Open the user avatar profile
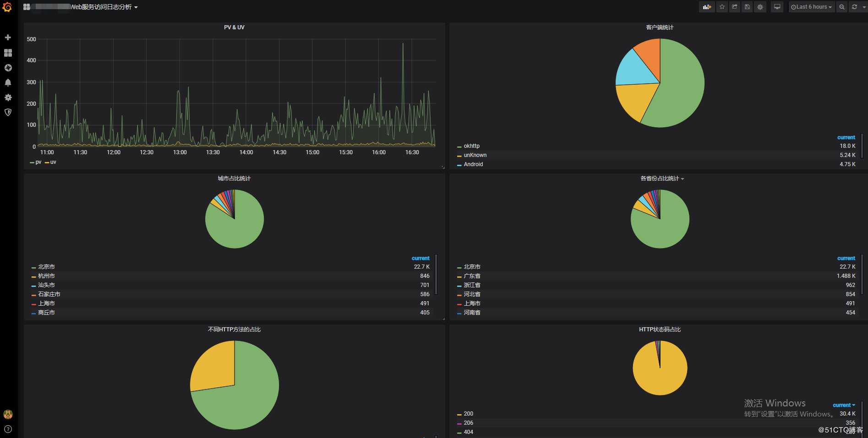 point(8,415)
